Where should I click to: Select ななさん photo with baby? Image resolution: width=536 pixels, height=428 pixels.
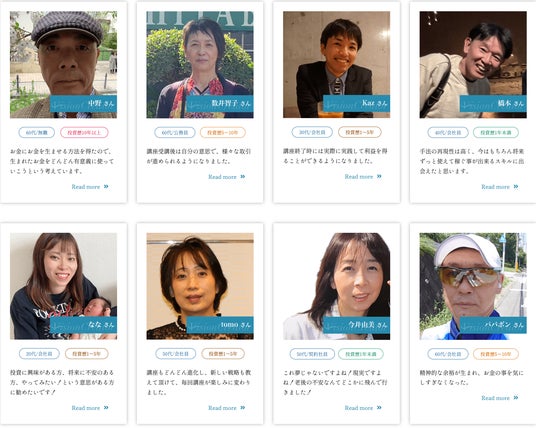63,286
